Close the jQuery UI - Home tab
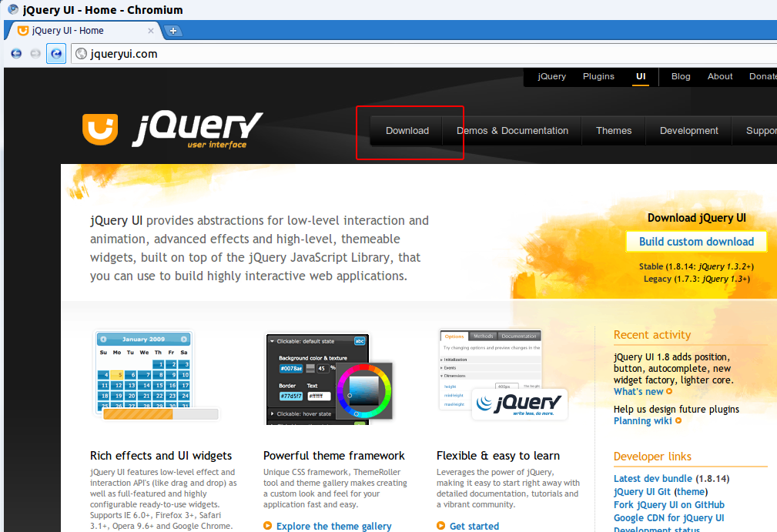Image resolution: width=777 pixels, height=532 pixels. tap(151, 31)
